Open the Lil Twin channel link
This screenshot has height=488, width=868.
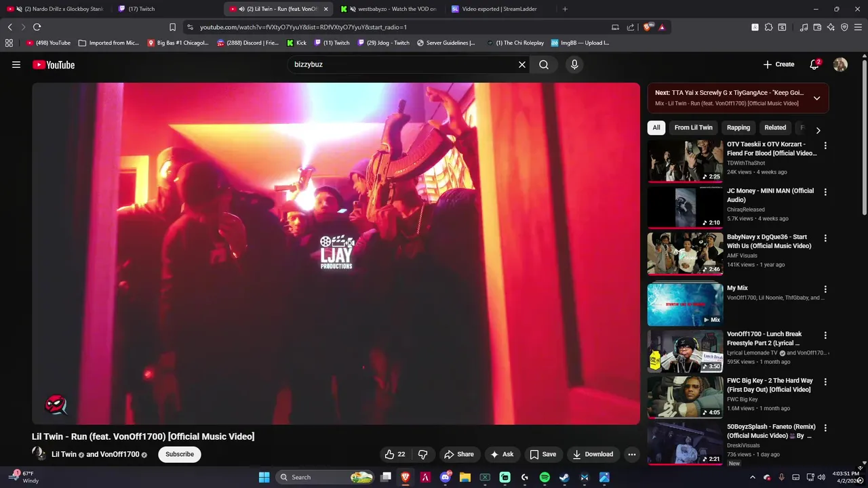pyautogui.click(x=64, y=454)
